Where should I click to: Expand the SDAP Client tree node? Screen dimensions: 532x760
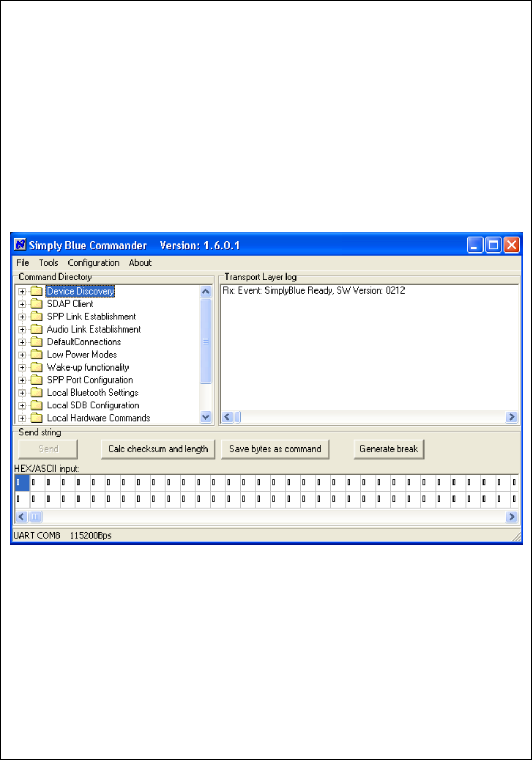pos(22,304)
